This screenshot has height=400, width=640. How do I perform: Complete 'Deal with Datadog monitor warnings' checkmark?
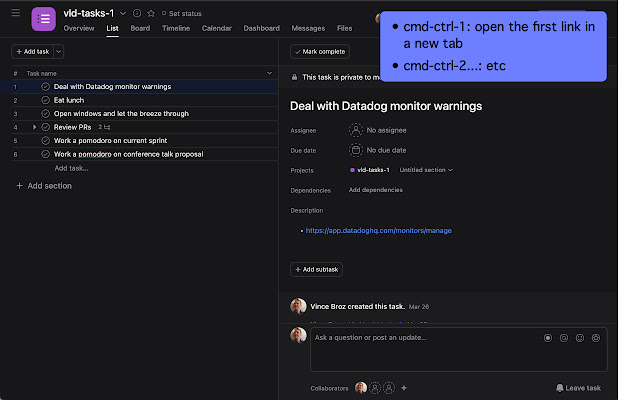click(x=46, y=87)
